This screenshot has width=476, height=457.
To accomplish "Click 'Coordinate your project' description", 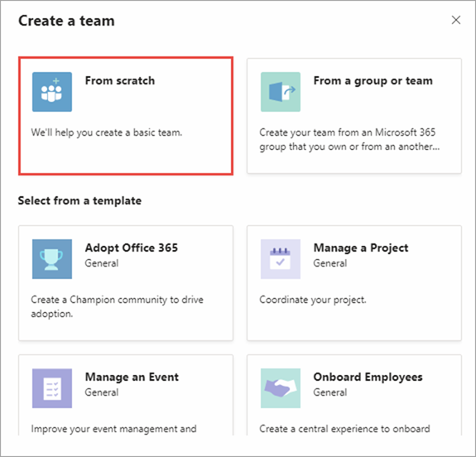I will tap(313, 300).
